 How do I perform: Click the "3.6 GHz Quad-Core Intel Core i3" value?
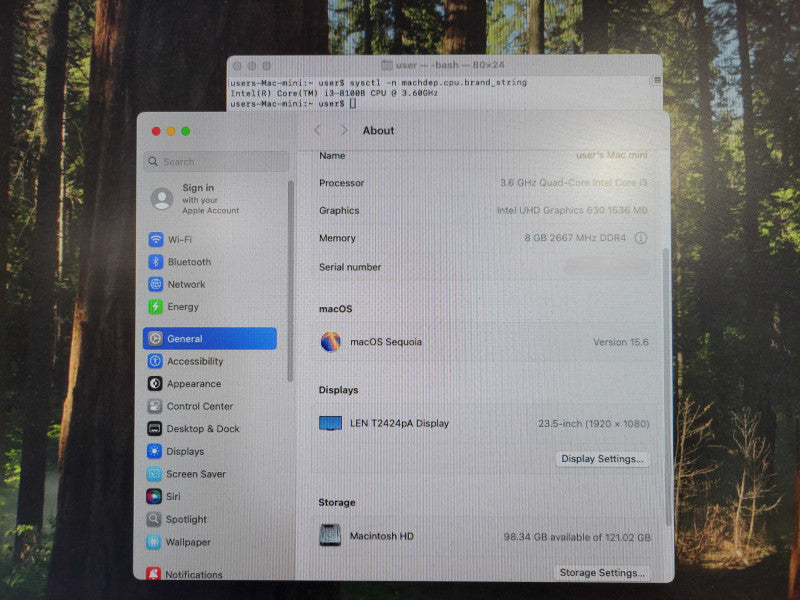[573, 183]
